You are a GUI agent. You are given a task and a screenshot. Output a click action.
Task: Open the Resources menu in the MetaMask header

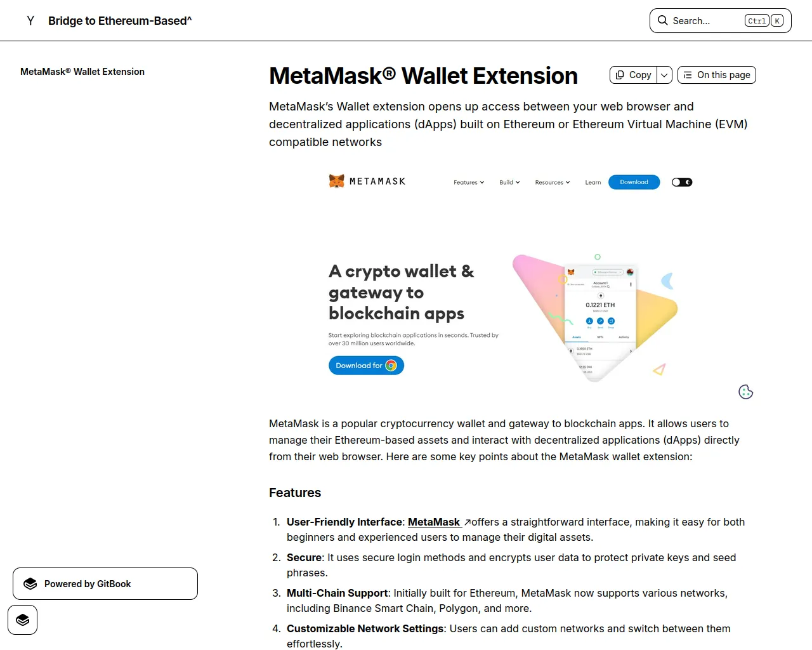pyautogui.click(x=553, y=182)
